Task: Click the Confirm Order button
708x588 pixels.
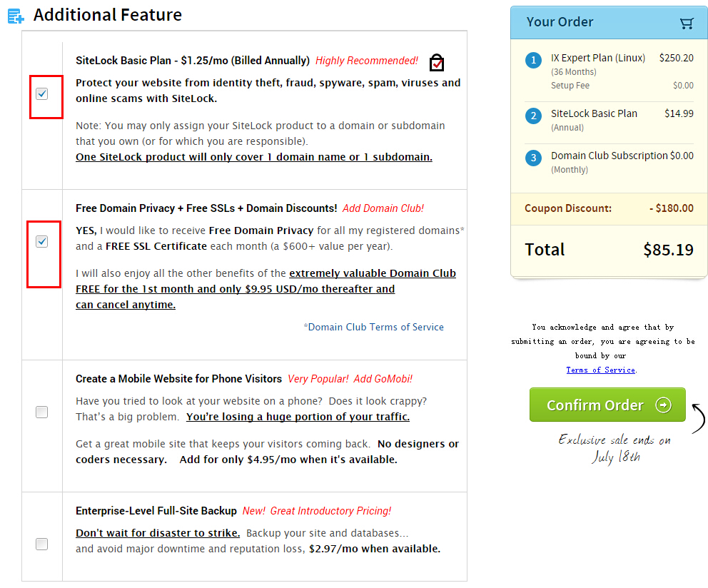Action: pos(607,405)
